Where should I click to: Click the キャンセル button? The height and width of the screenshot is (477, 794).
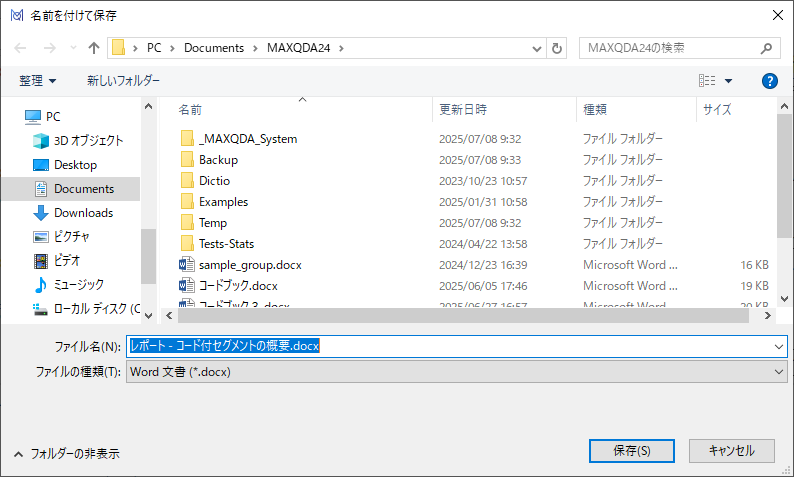coord(732,451)
